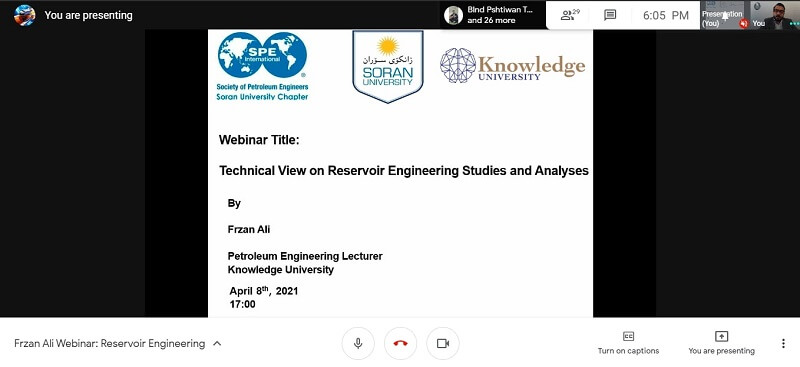Select the 'Presentation (You)' video thumbnail

click(x=724, y=15)
